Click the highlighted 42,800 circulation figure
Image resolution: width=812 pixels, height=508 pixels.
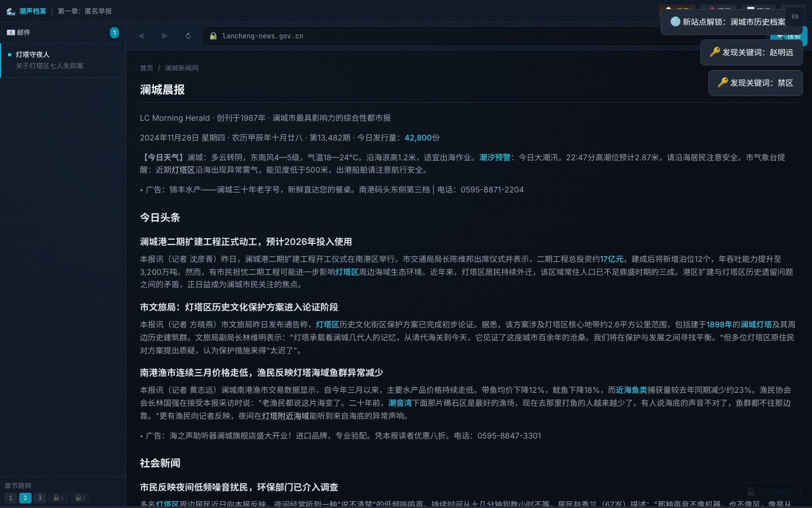tap(418, 138)
